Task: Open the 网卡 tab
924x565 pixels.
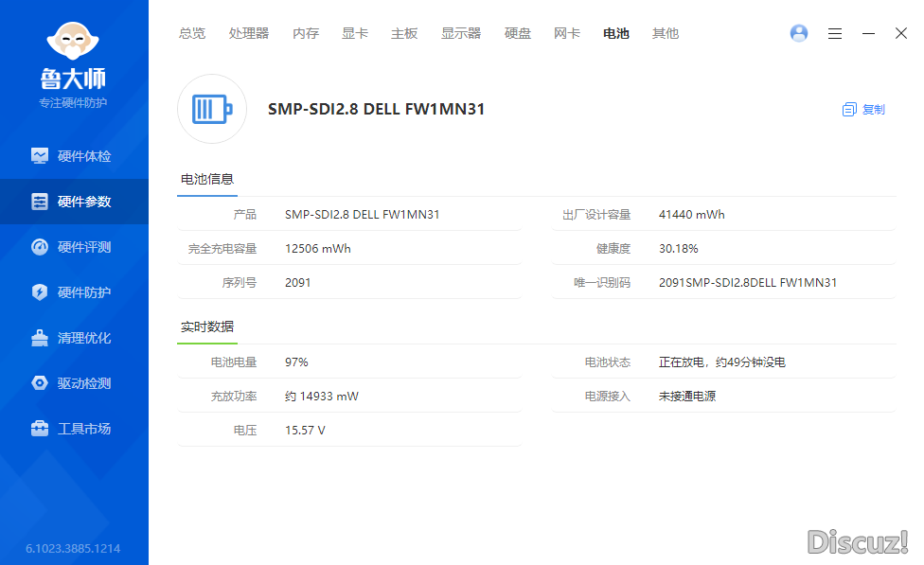Action: tap(567, 33)
